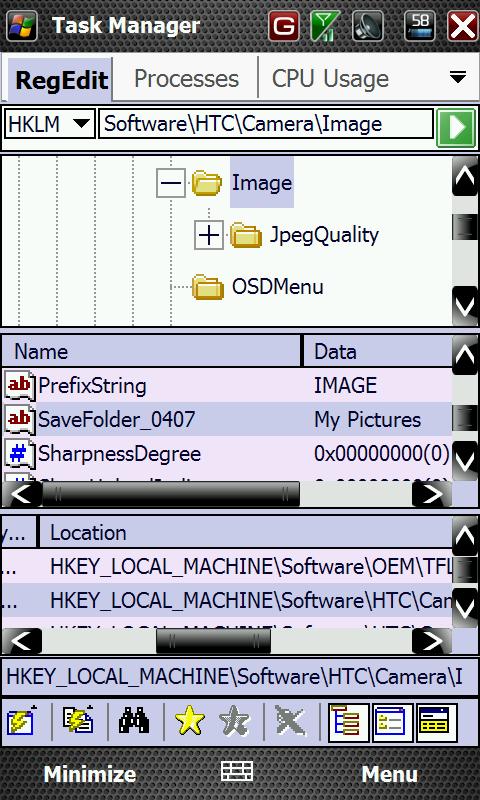Viewport: 480px width, 800px height.
Task: Click the value list horizontal scrollbar thumb
Action: pos(171,494)
